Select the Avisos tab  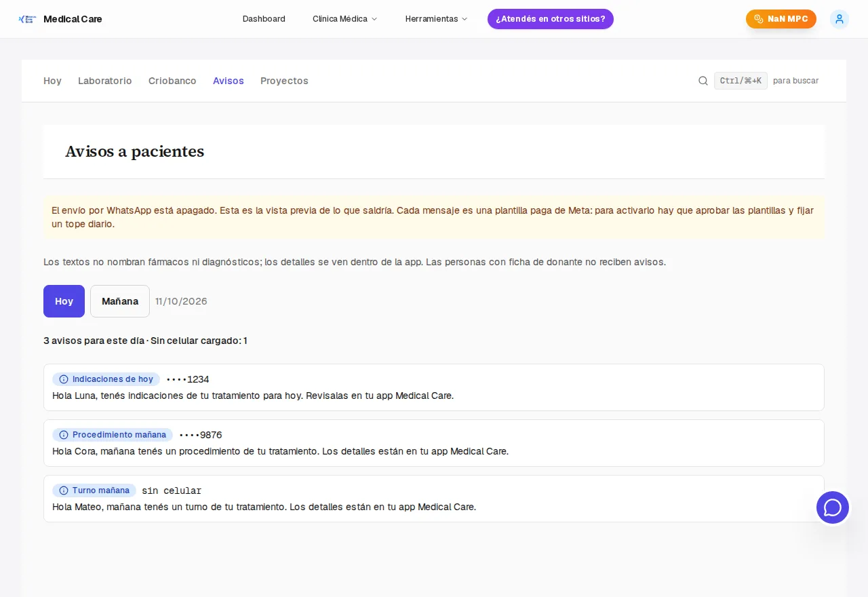click(x=229, y=81)
